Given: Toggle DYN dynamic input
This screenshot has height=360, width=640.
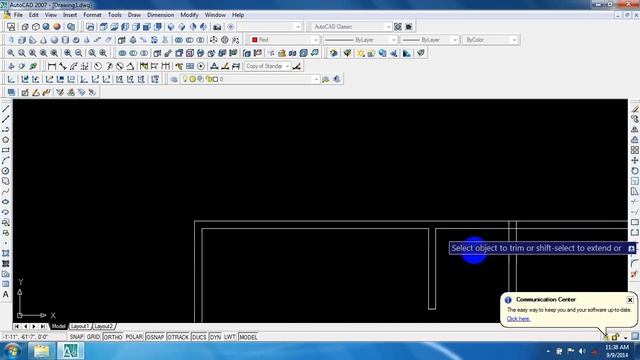Looking at the screenshot, I should coord(215,337).
